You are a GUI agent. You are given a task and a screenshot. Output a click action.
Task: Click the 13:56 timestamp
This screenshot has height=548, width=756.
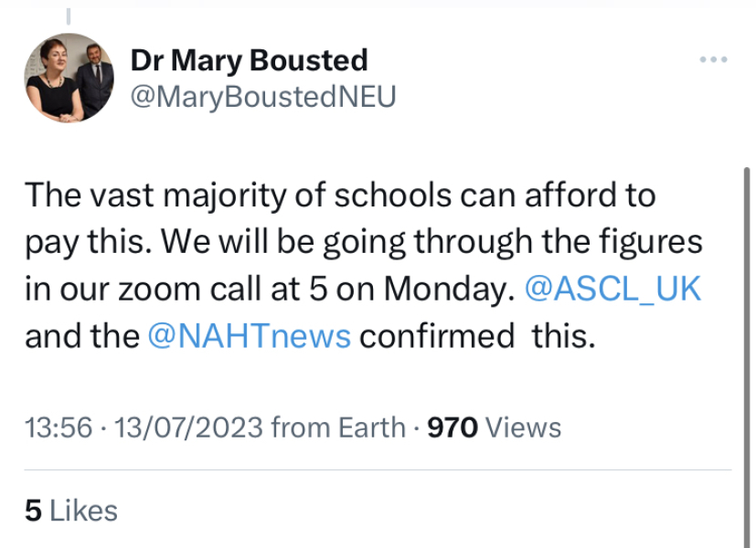(58, 427)
